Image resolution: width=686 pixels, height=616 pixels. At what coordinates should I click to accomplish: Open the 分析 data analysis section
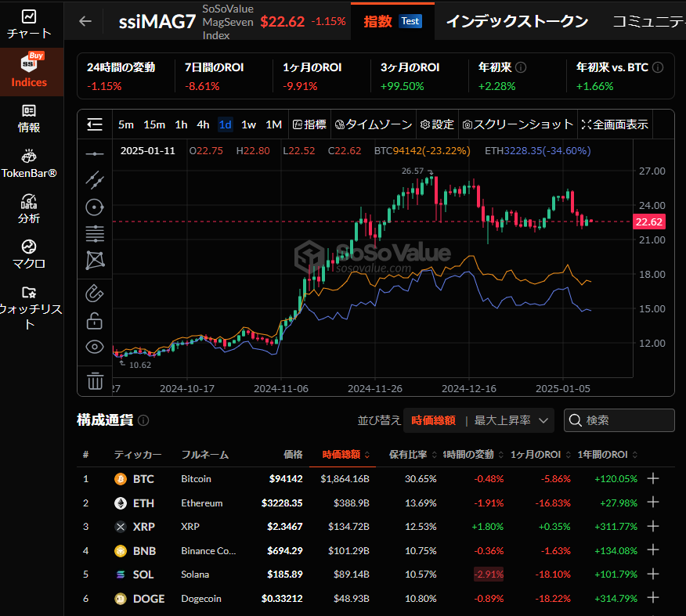pyautogui.click(x=29, y=209)
